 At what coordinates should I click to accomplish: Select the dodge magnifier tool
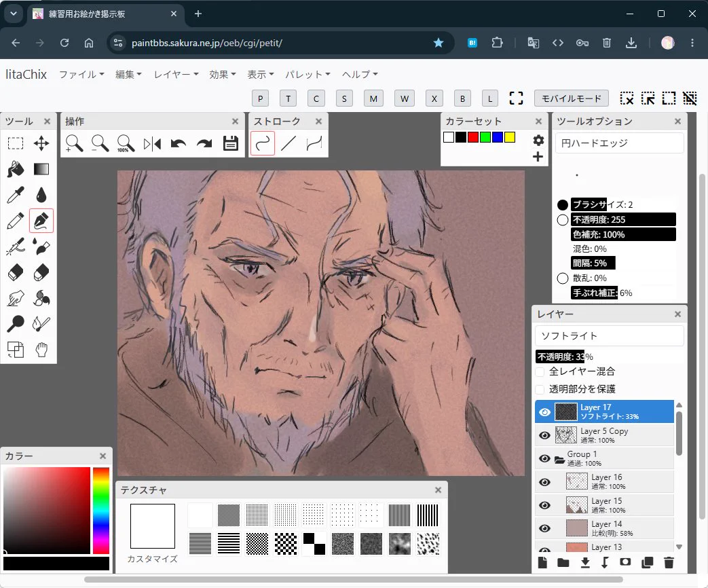pos(16,324)
